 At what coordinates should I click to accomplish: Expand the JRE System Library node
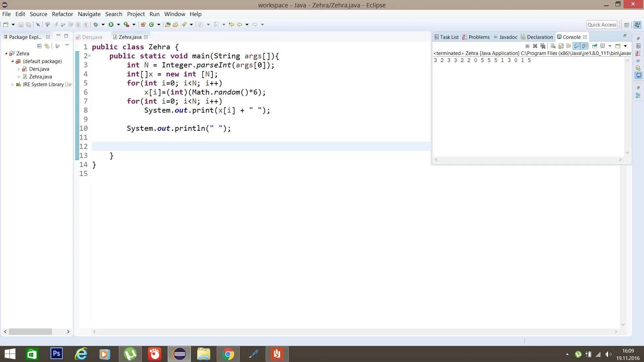coord(12,84)
